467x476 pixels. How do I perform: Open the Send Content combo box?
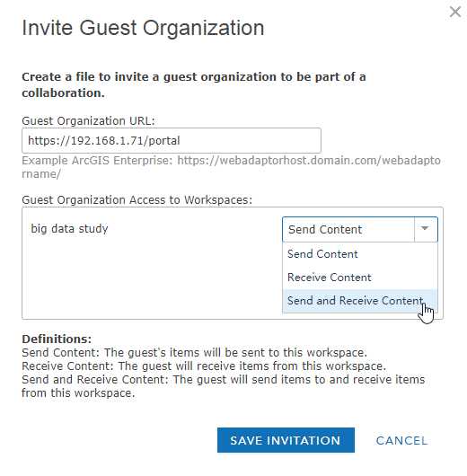pyautogui.click(x=360, y=230)
